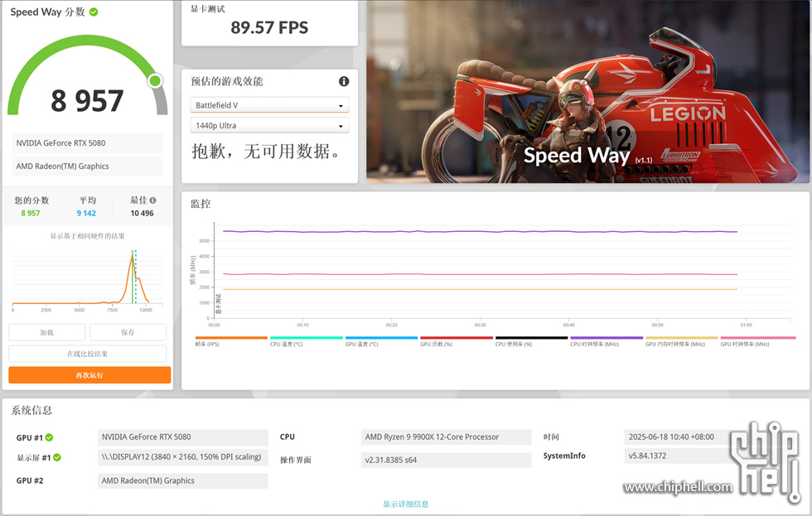Click the score gauge indicator dot
This screenshot has height=516, width=812.
[x=155, y=80]
